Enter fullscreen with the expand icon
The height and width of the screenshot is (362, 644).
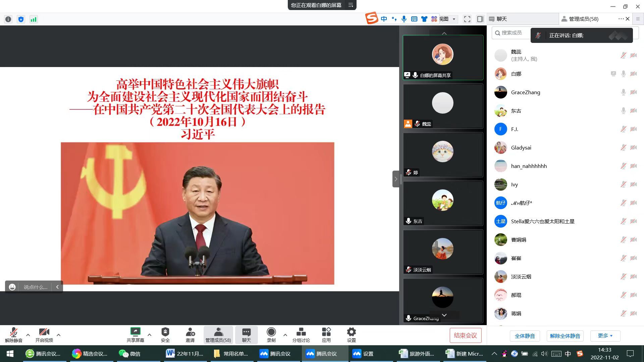point(467,19)
